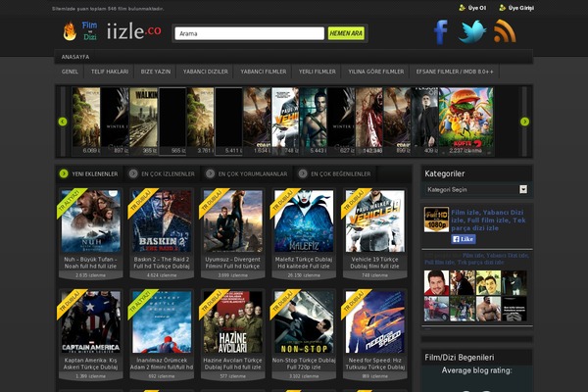The height and width of the screenshot is (392, 588).
Task: Open the Hazine Avcıları poster
Action: point(233,321)
